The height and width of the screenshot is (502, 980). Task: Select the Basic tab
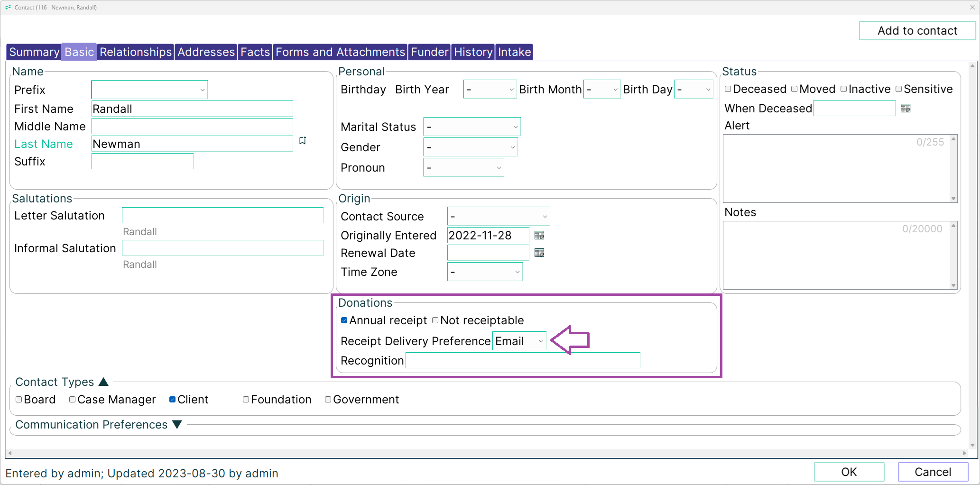(79, 52)
